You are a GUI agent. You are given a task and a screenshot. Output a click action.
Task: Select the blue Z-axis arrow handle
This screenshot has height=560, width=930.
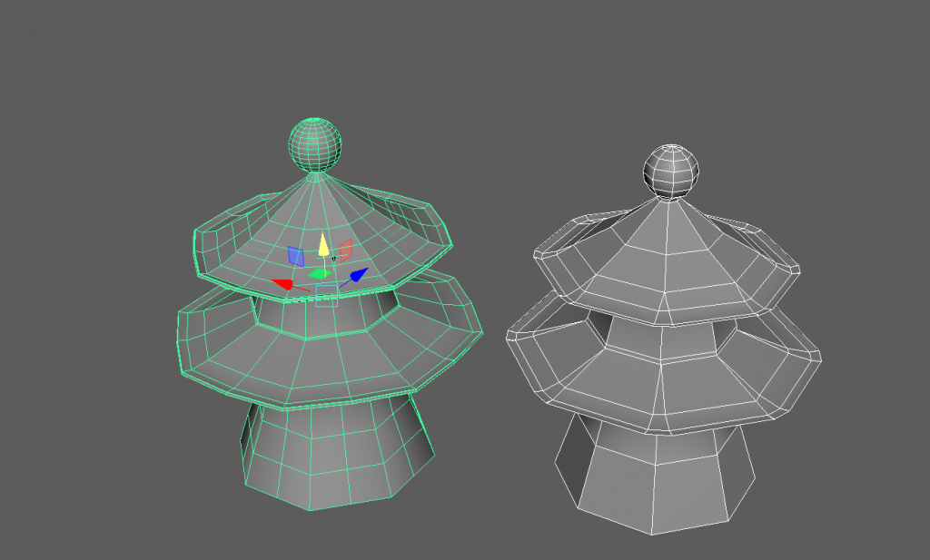tap(358, 274)
